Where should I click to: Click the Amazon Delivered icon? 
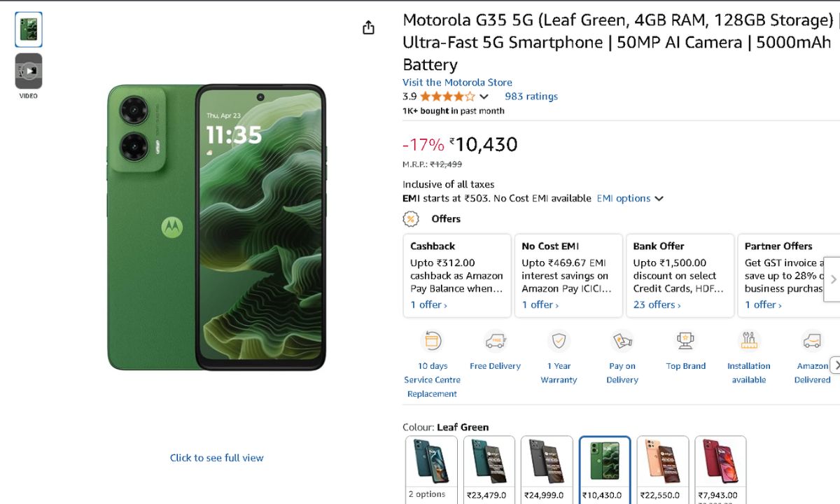point(812,341)
